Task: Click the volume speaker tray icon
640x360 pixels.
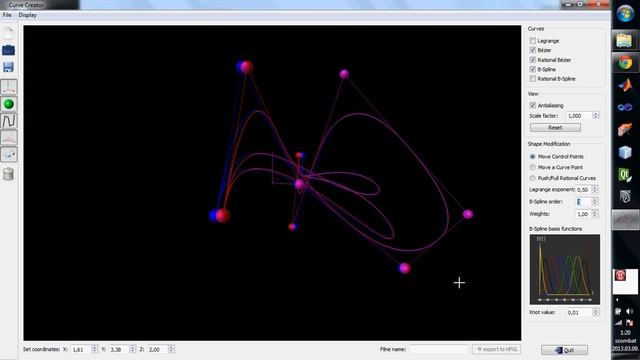Action: tap(629, 312)
